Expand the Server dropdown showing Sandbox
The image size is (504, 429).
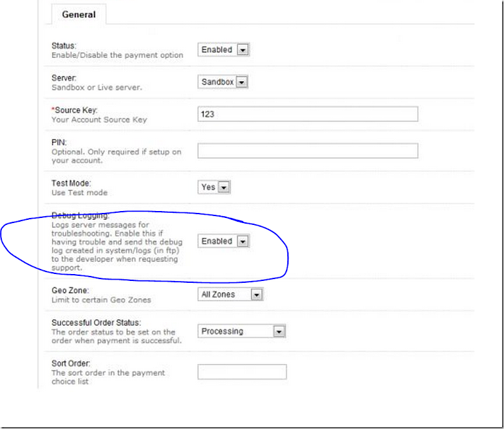(x=224, y=82)
